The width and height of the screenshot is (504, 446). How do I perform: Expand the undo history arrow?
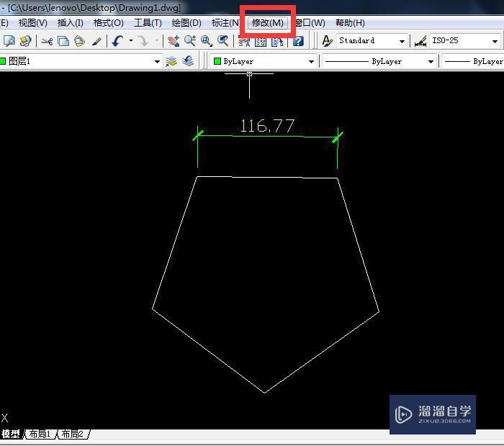(131, 41)
